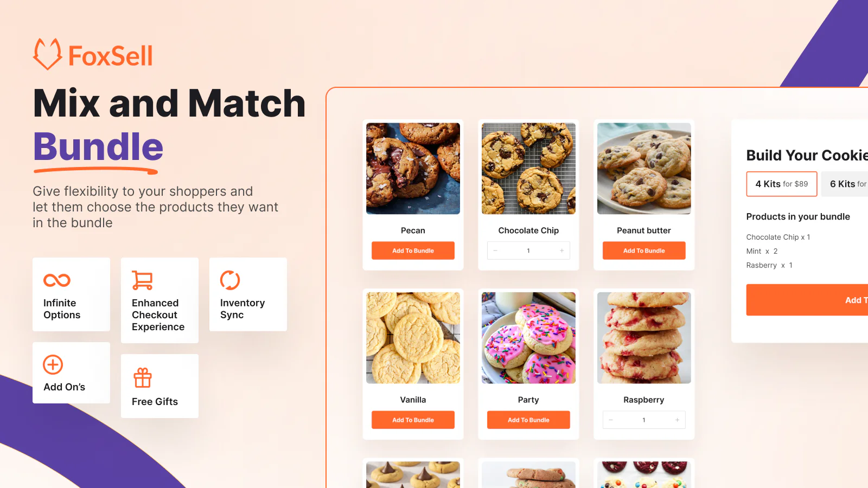The width and height of the screenshot is (868, 488).
Task: Click the Chocolate Chip quantity field
Action: (x=528, y=251)
